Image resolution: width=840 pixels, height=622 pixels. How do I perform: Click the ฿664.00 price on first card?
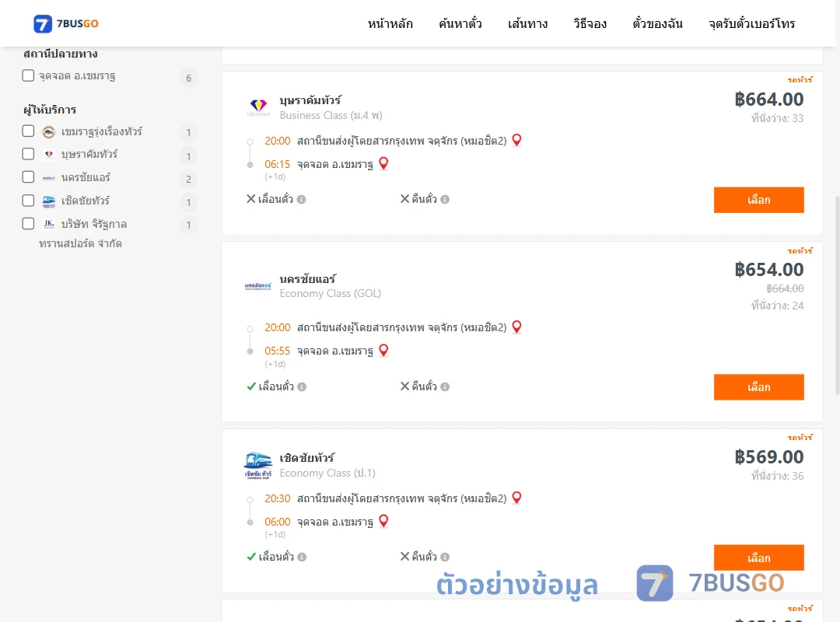coord(768,99)
